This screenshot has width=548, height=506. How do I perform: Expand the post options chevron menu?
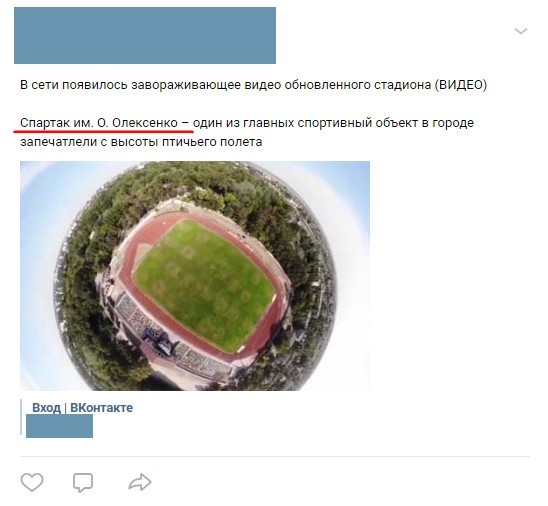521,31
